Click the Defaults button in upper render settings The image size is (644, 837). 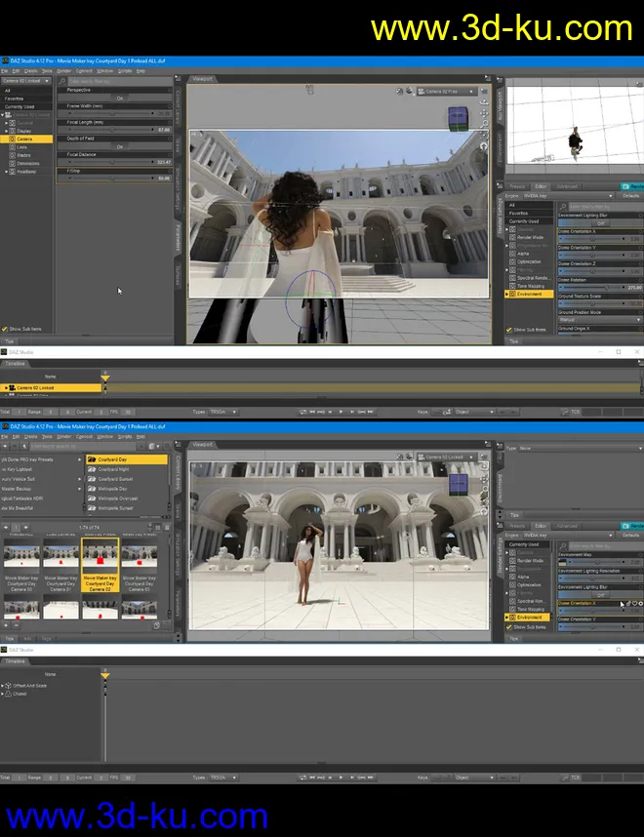pyautogui.click(x=631, y=195)
